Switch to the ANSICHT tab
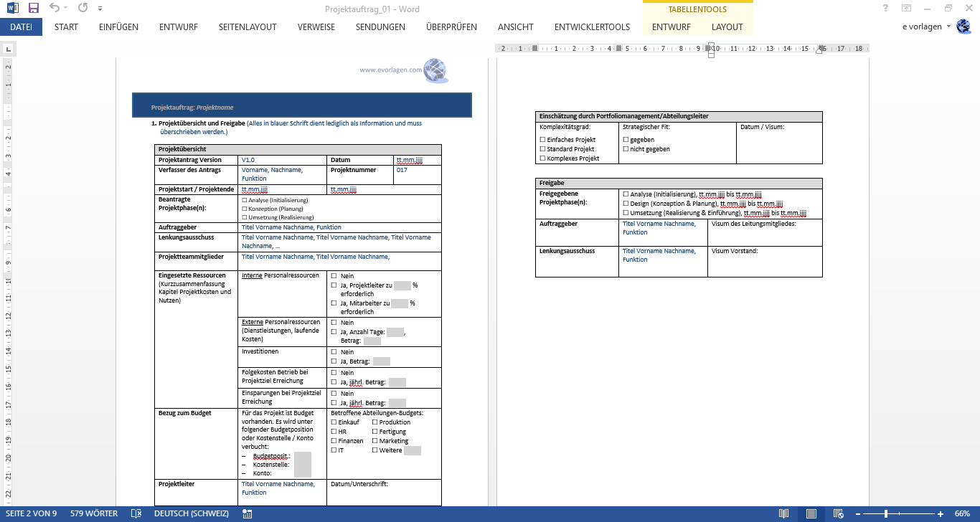This screenshot has width=980, height=522. pos(516,27)
